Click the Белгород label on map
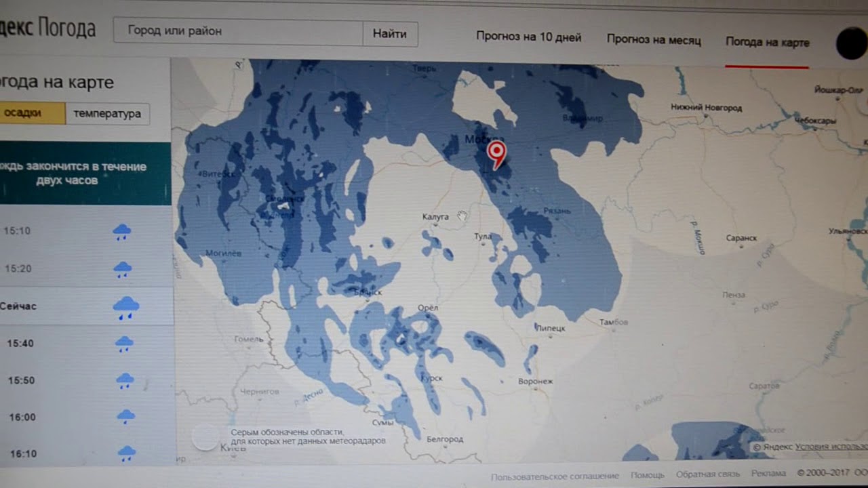Image resolution: width=868 pixels, height=488 pixels. tap(445, 439)
